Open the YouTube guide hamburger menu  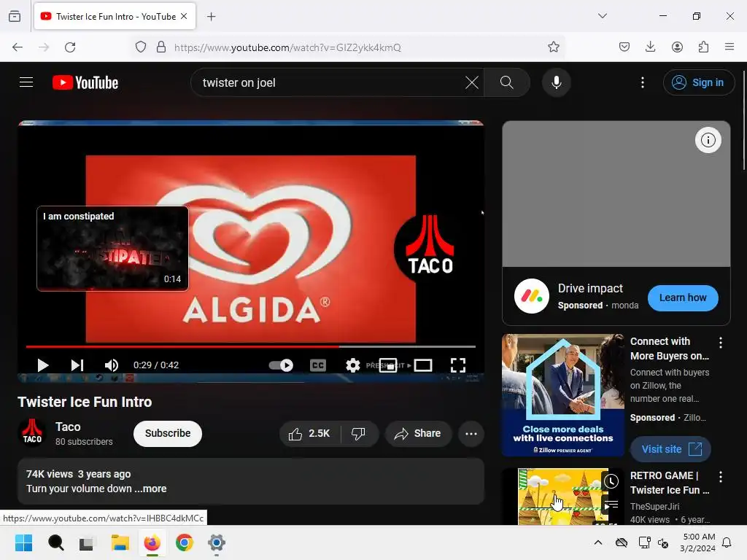coord(26,82)
